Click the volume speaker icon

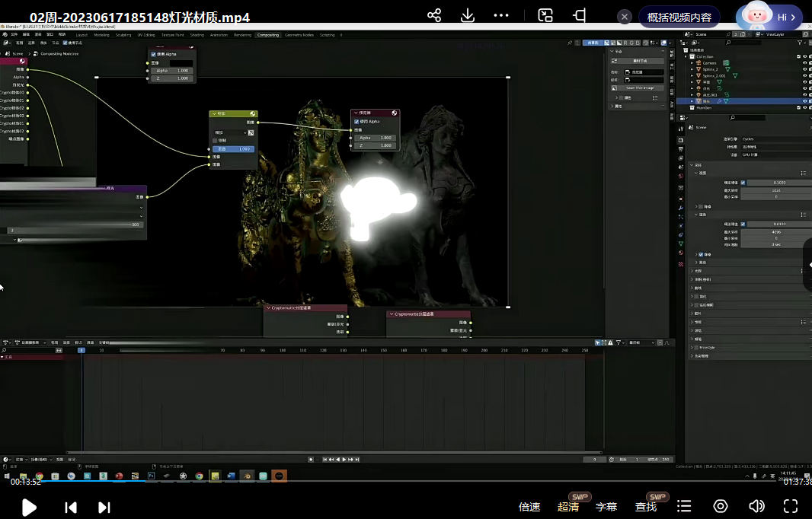pos(756,506)
